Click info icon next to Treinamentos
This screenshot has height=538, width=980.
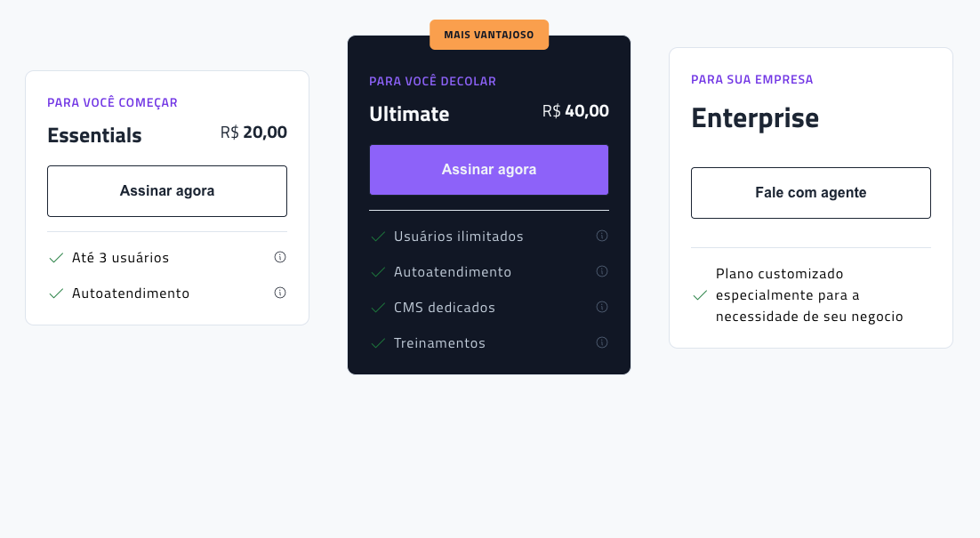click(602, 341)
